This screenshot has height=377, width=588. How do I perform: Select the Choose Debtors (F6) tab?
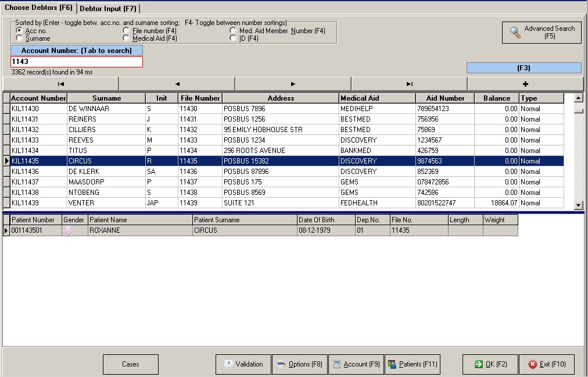point(38,8)
